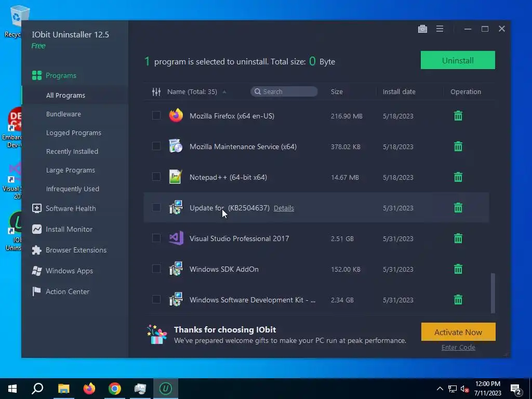Check the Windows SDK AddOn checkbox
Image resolution: width=532 pixels, height=399 pixels.
point(156,269)
